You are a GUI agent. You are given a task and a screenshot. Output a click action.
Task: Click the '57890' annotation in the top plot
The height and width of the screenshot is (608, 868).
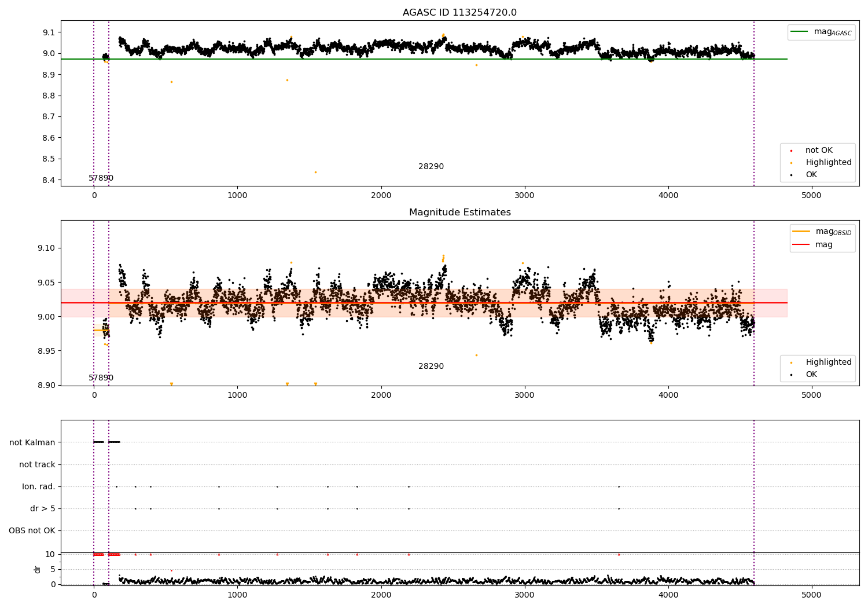coord(101,178)
